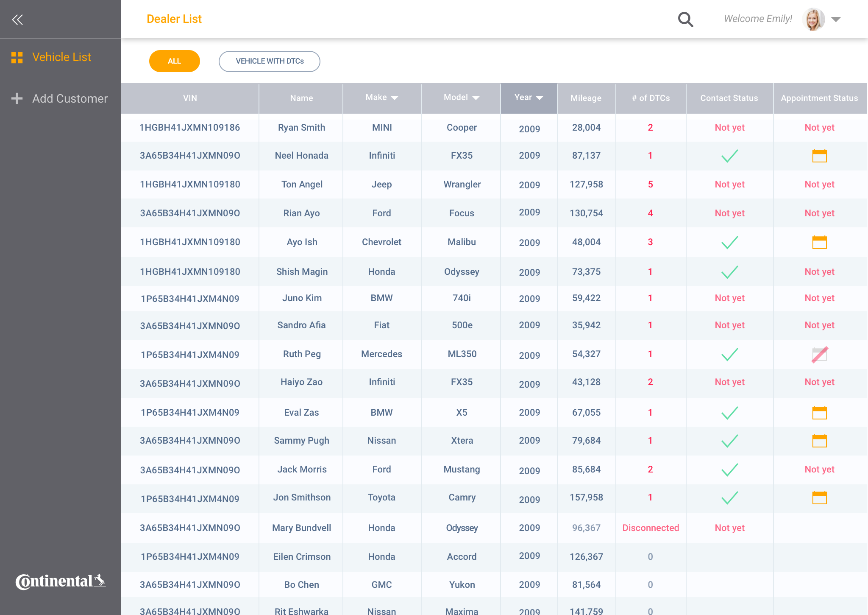Screen dimensions: 868x615
Task: Click mileage value 157,958
Action: [586, 498]
